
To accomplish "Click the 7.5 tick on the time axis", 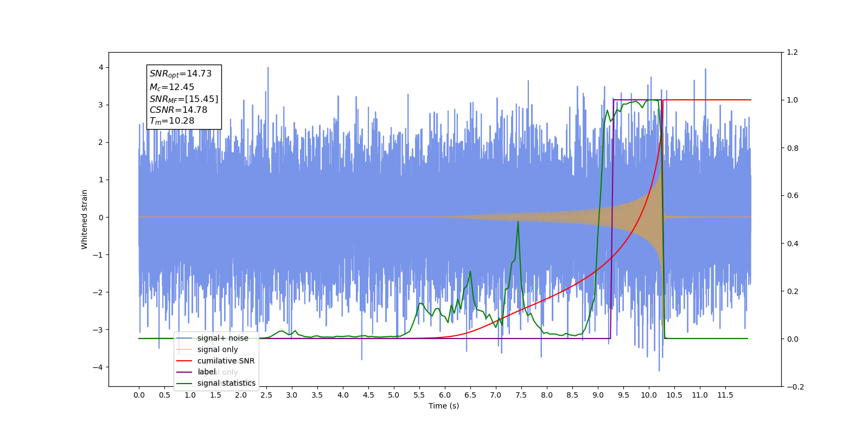I will [x=521, y=395].
